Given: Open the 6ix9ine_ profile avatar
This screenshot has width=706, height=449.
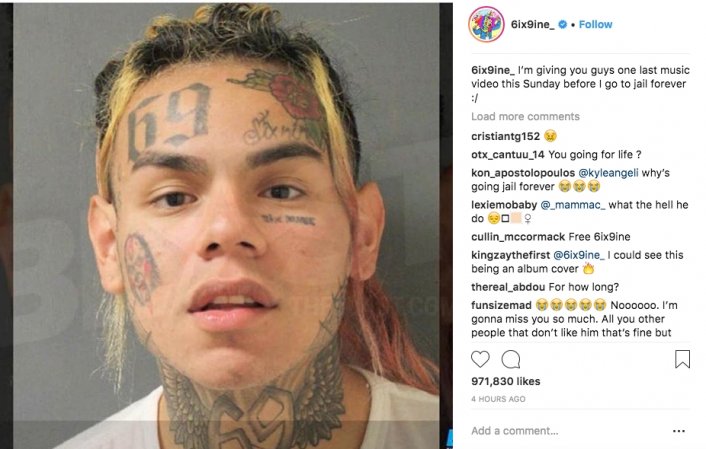Looking at the screenshot, I should click(486, 24).
